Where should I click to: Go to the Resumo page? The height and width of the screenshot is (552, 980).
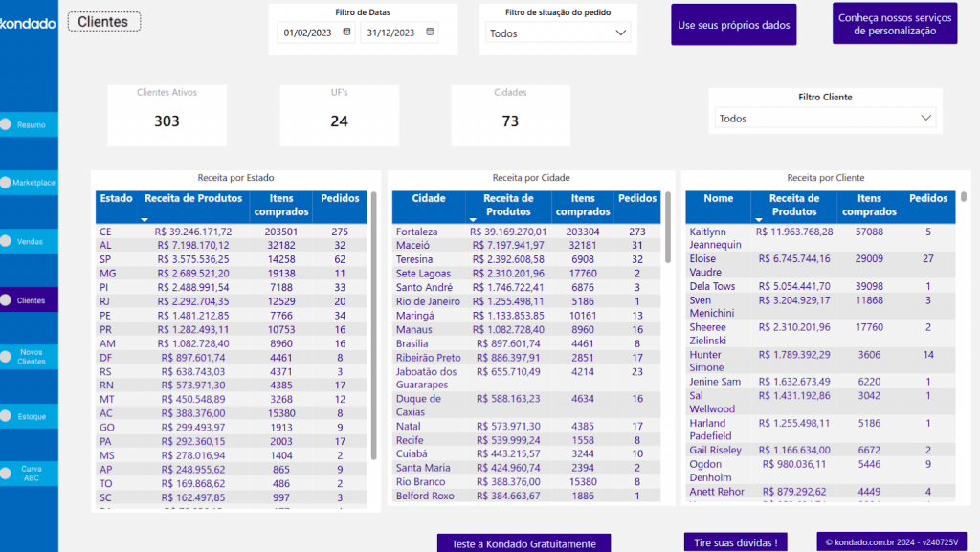tap(30, 124)
